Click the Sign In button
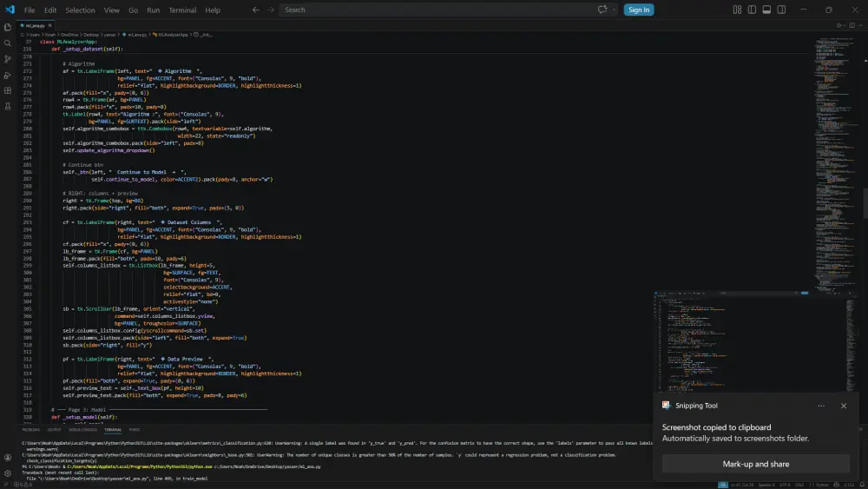Image resolution: width=868 pixels, height=489 pixels. point(639,10)
